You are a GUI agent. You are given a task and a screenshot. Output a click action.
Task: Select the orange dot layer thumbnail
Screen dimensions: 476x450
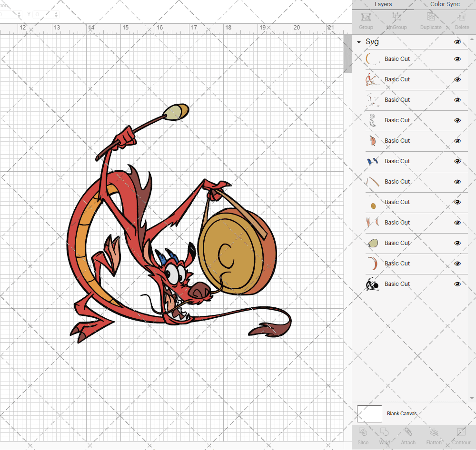(x=373, y=206)
